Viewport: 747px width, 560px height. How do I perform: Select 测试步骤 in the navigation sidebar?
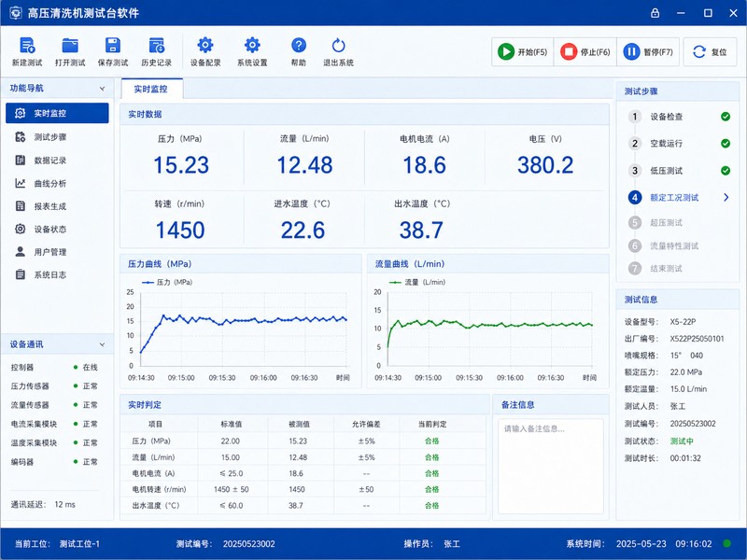pyautogui.click(x=57, y=137)
